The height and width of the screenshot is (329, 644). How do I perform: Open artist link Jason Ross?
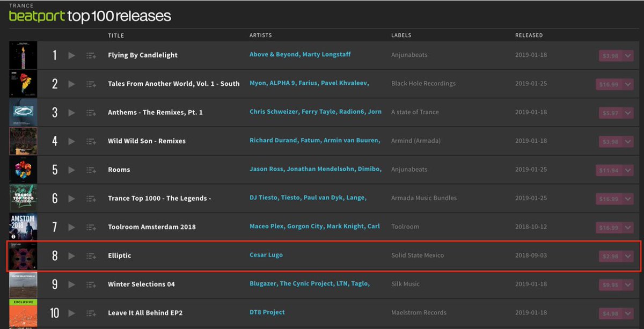[267, 169]
